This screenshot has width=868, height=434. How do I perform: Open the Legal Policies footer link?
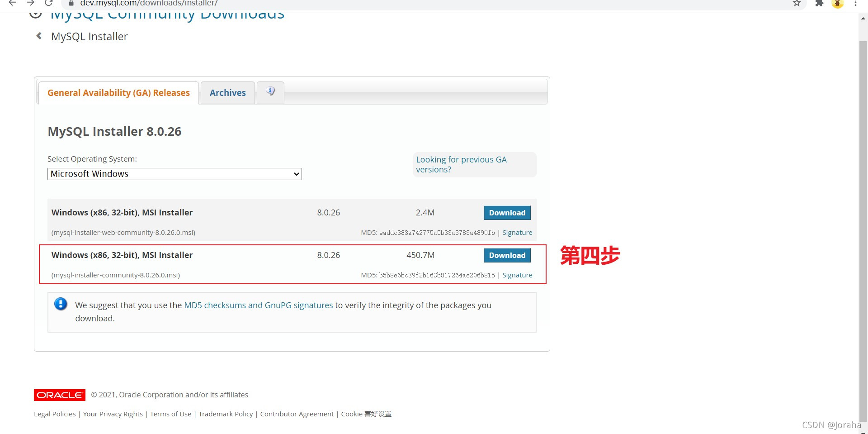click(55, 414)
